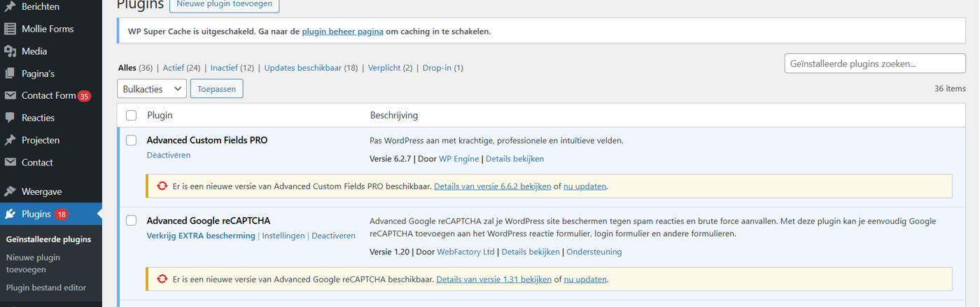
Task: Open Instellingen for Advanced Google reCAPTCHA
Action: coord(283,236)
